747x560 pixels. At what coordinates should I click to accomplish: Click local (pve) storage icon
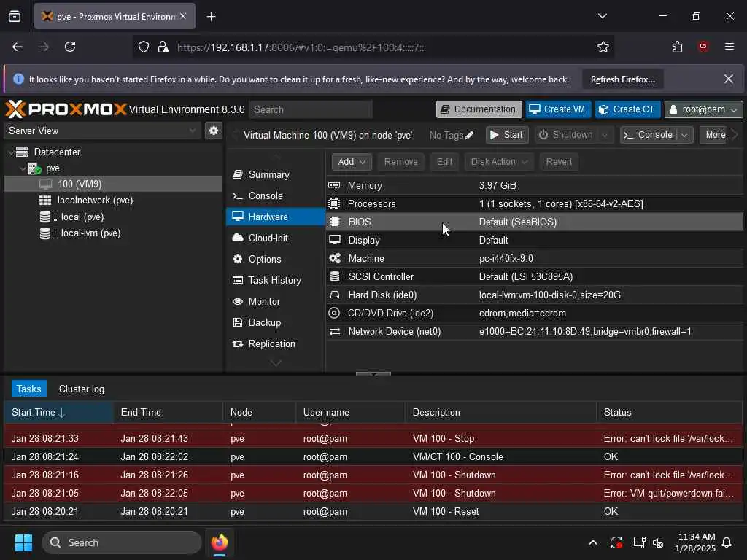click(49, 217)
